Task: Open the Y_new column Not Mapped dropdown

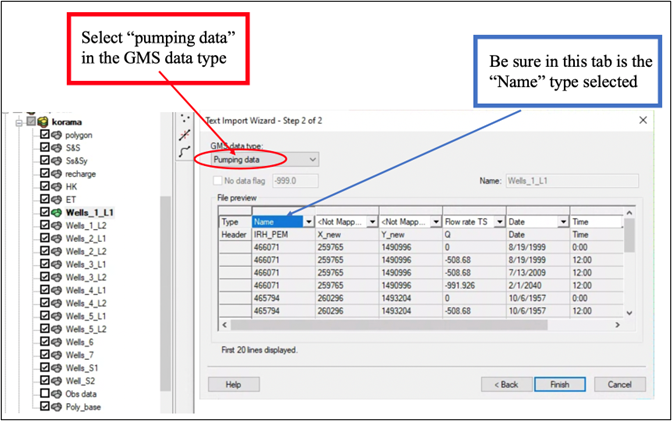Action: [x=436, y=222]
